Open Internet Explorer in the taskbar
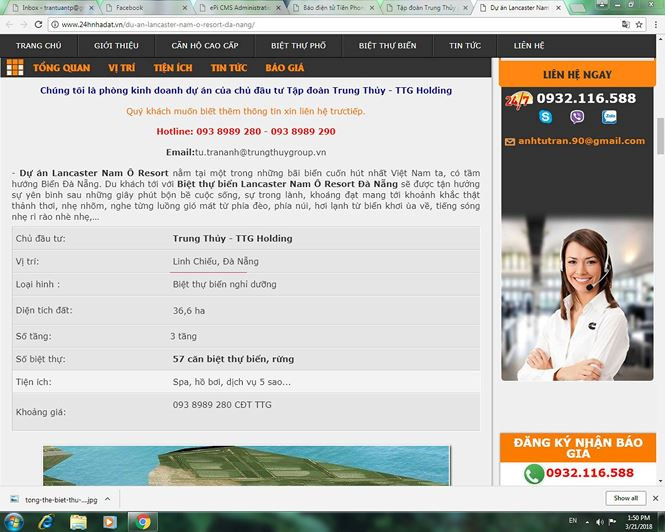The image size is (665, 532). pos(46,522)
